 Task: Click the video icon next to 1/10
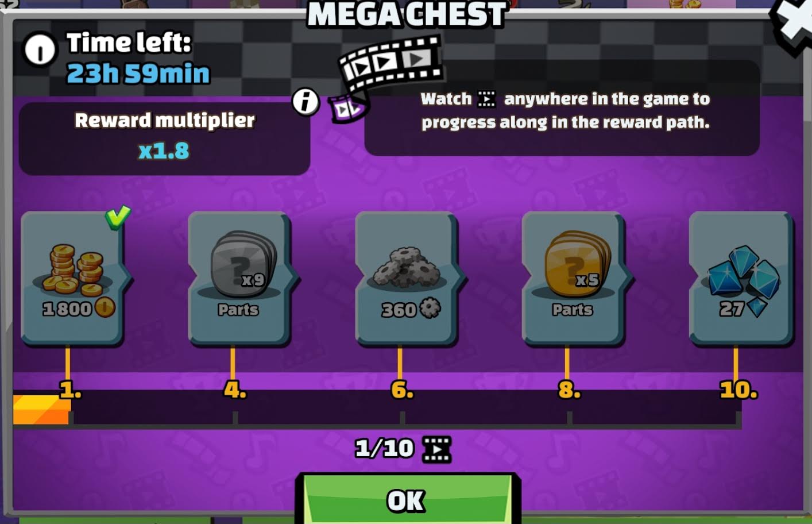(x=436, y=449)
